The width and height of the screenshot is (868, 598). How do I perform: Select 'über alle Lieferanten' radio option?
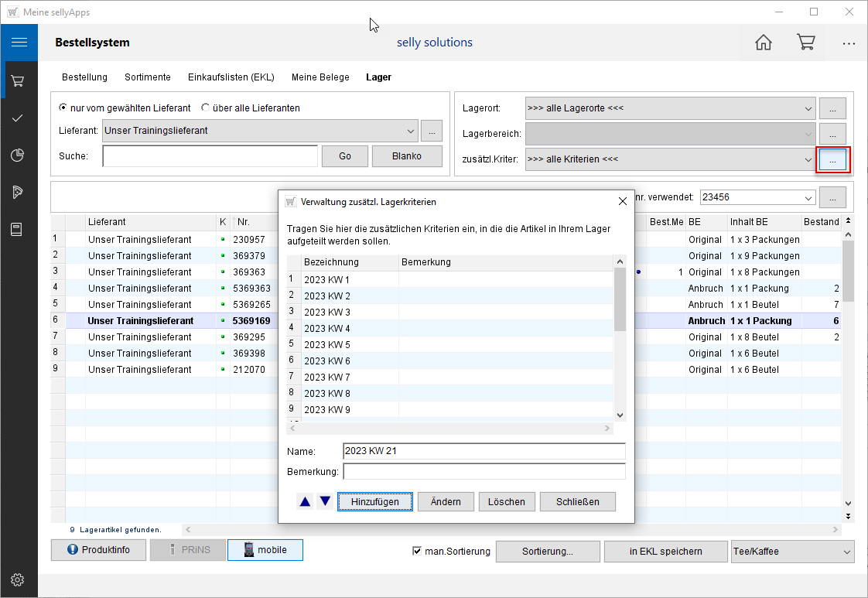pyautogui.click(x=206, y=108)
